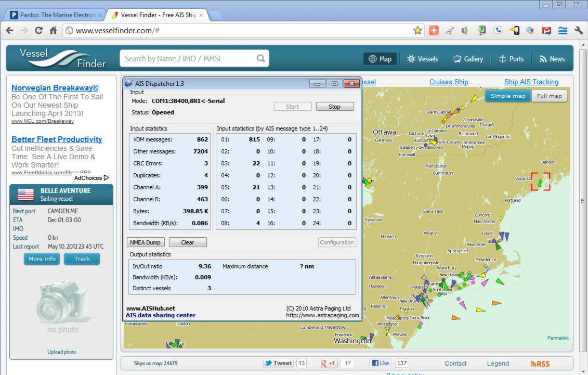Track the Belle Aventure vessel

point(82,258)
